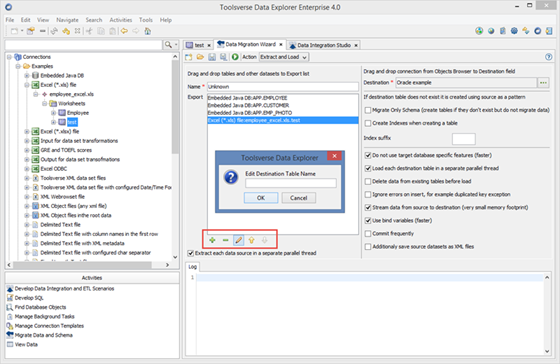560x364 pixels.
Task: Click Objects Browser vertical scrollbar
Action: point(175,107)
